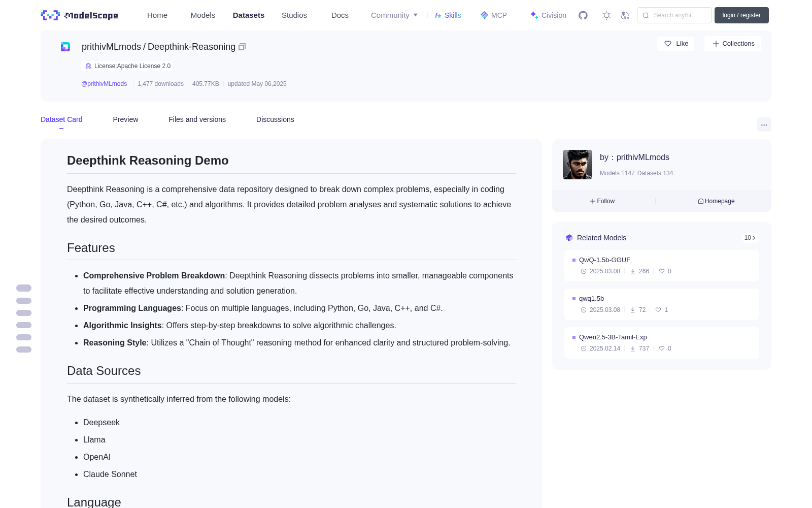The image size is (812, 508).
Task: Click the last table-of-contents bar on left
Action: click(24, 350)
